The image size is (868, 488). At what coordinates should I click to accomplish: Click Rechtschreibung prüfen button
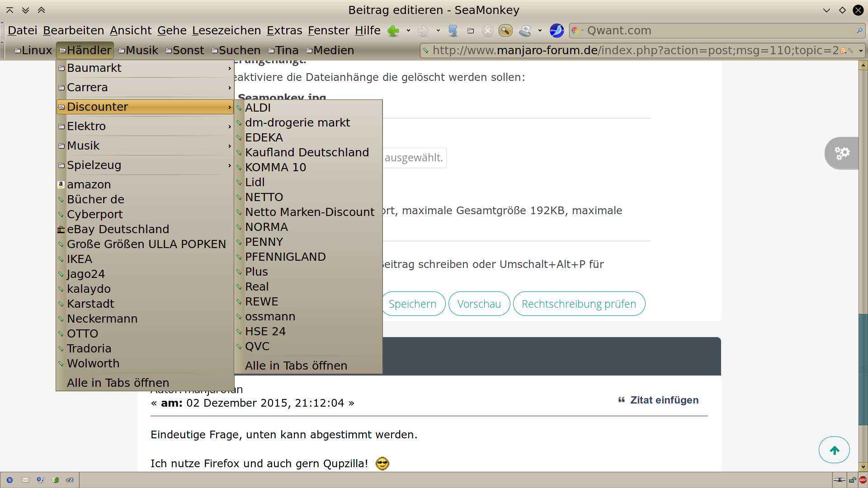(x=579, y=304)
